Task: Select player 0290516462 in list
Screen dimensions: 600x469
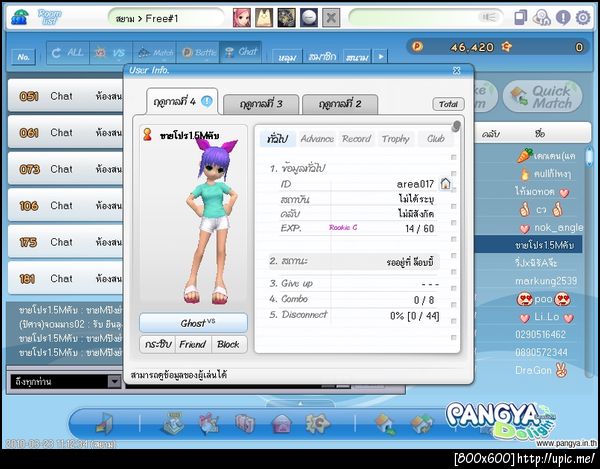Action: pos(540,335)
